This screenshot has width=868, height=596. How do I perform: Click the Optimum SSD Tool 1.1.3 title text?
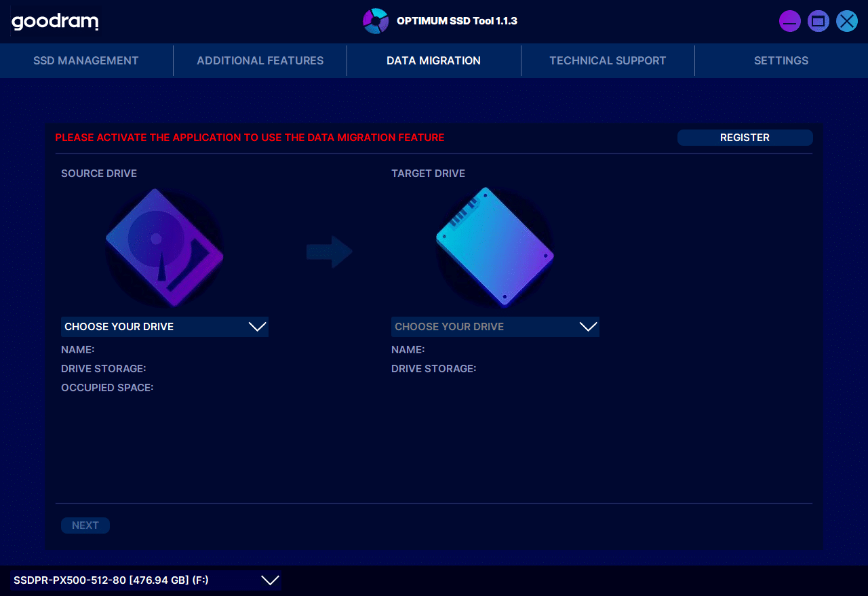[x=456, y=21]
